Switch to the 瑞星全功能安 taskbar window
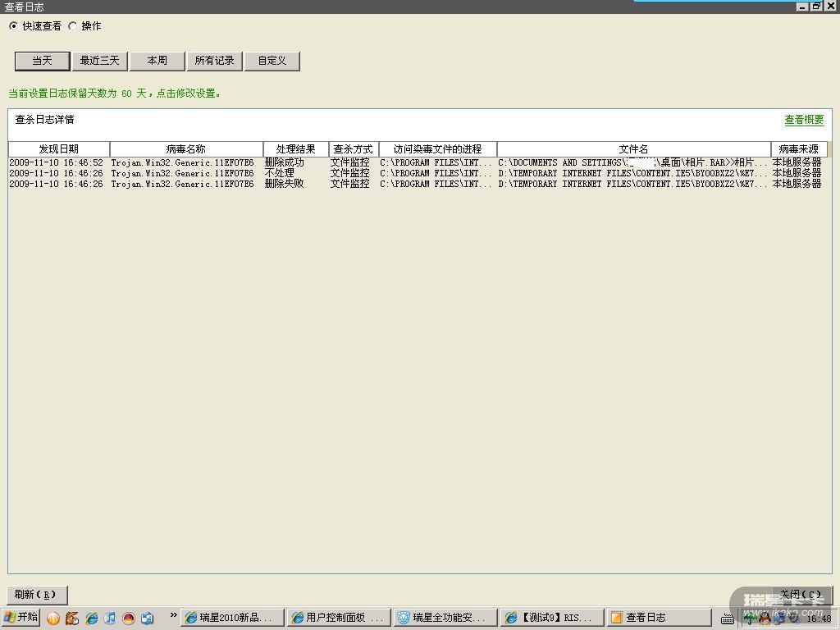840x630 pixels. pos(445,618)
